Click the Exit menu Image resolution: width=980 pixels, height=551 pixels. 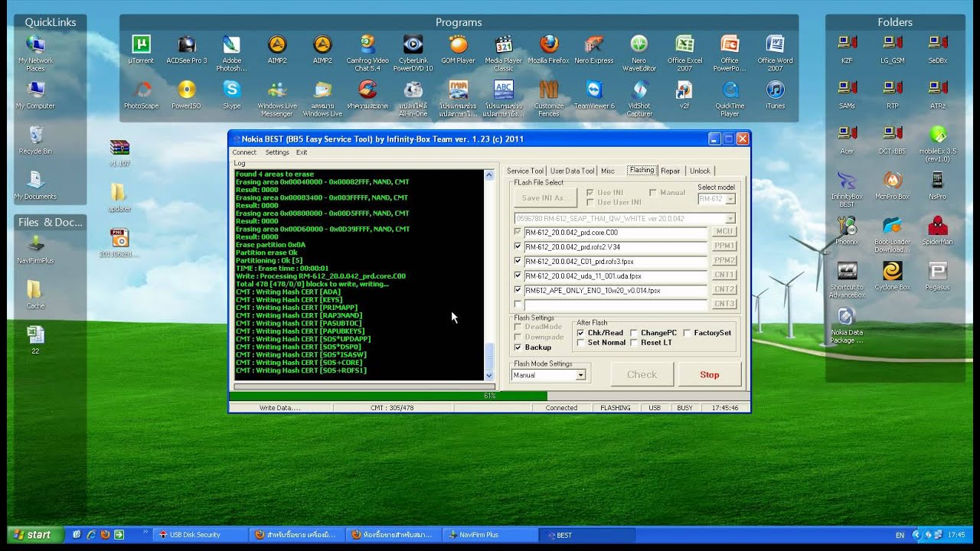pyautogui.click(x=302, y=152)
